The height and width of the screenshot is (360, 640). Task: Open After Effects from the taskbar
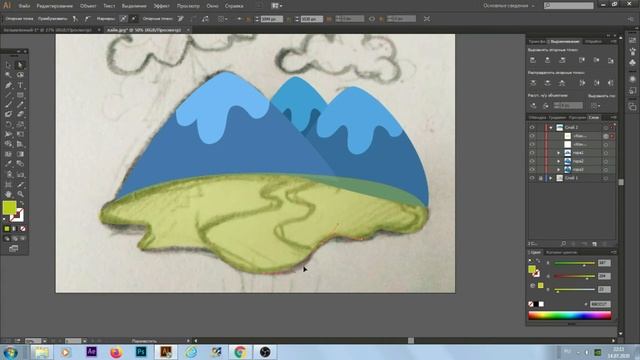click(x=91, y=352)
